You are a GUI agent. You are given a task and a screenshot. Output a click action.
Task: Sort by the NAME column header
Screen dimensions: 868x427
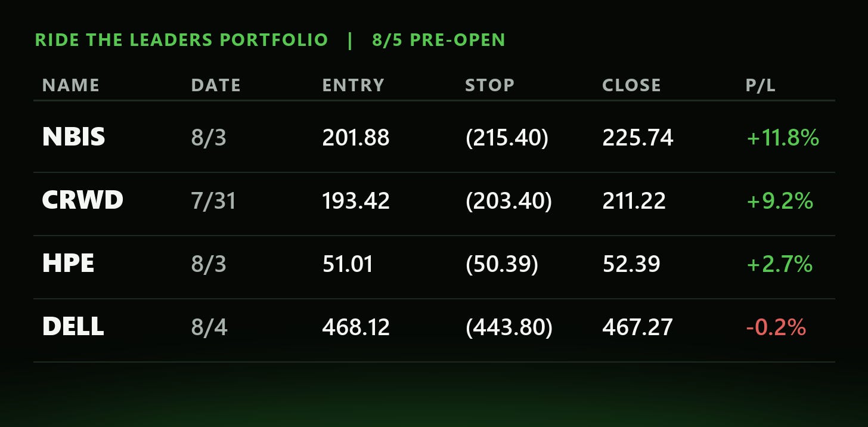[x=71, y=85]
